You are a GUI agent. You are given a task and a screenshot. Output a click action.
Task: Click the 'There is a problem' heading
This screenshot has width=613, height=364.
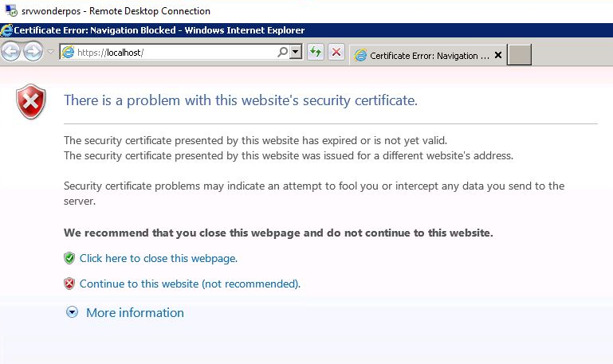pyautogui.click(x=241, y=100)
